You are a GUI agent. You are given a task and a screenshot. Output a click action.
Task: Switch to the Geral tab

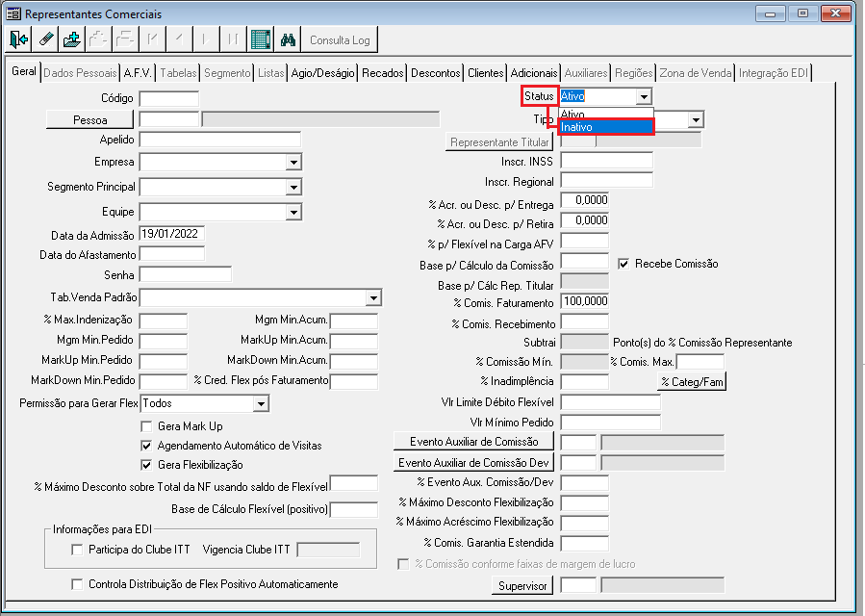[24, 71]
